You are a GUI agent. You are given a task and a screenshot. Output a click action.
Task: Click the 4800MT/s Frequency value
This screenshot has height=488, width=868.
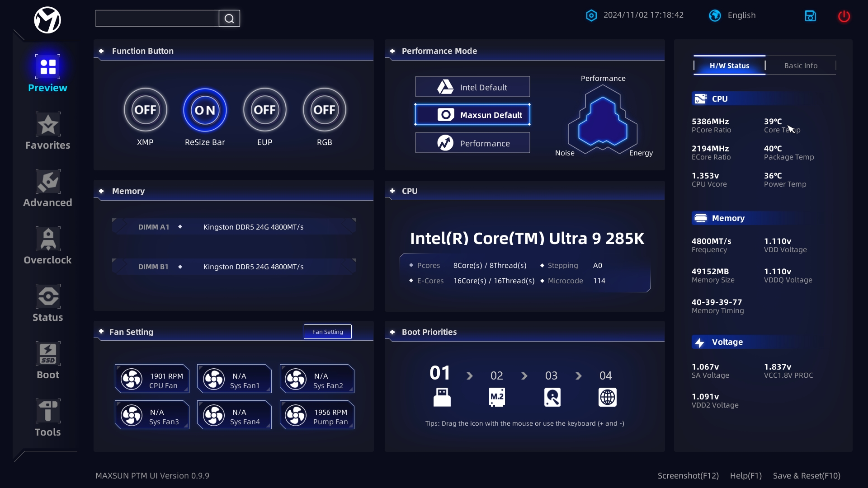tap(711, 241)
